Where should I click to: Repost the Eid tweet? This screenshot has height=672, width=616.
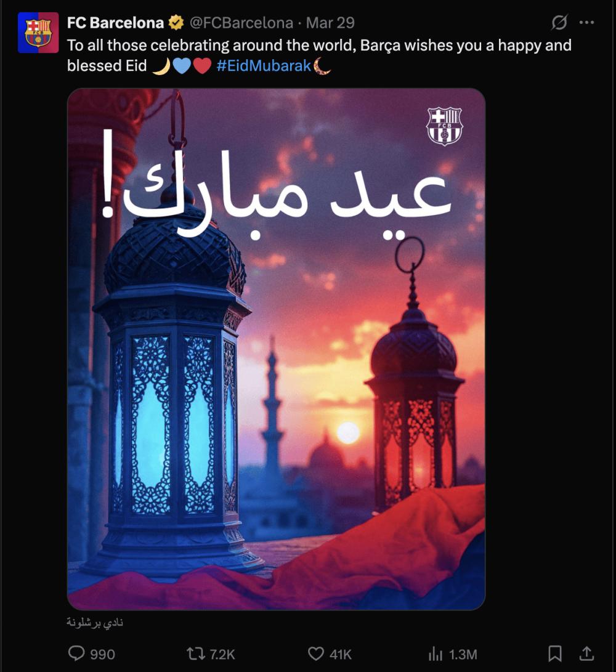[x=211, y=654]
